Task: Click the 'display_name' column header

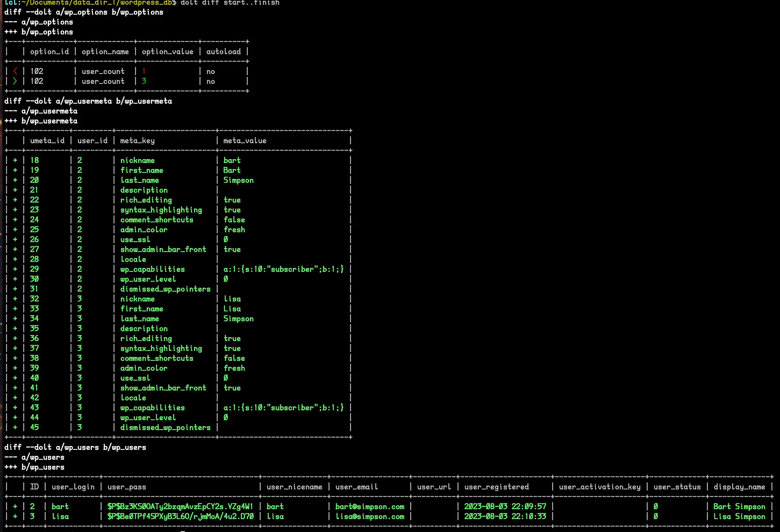Action: [739, 487]
